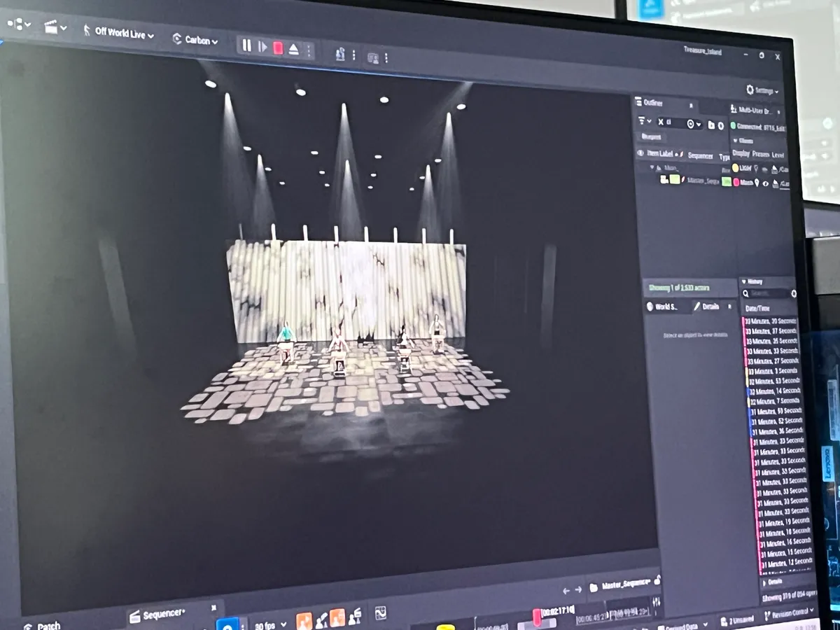
Task: Open the Off World Live menu
Action: 118,32
